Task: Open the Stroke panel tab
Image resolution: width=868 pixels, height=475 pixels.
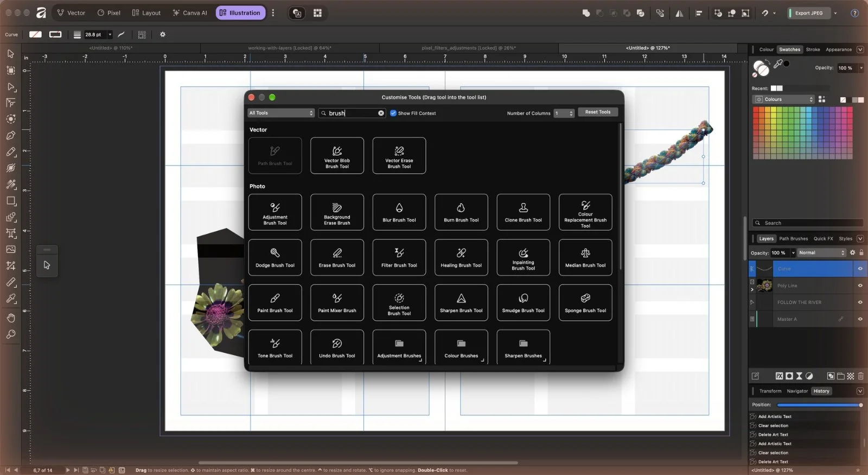Action: pyautogui.click(x=813, y=49)
